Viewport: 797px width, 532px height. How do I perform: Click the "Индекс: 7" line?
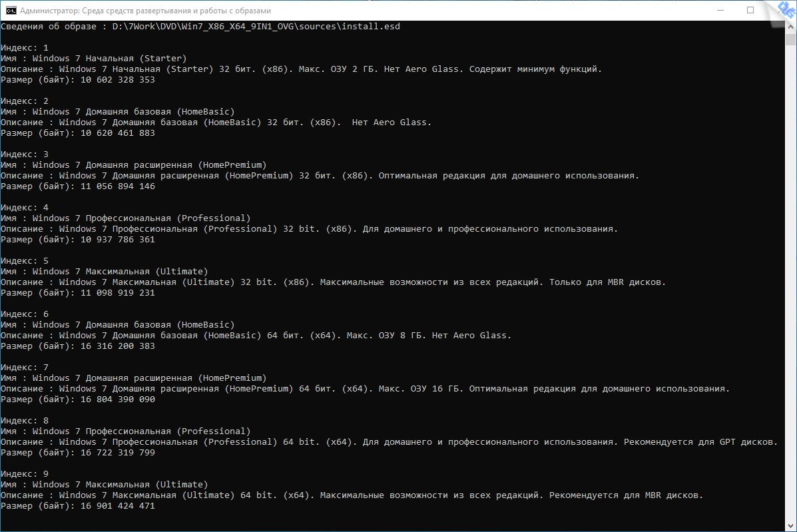25,368
